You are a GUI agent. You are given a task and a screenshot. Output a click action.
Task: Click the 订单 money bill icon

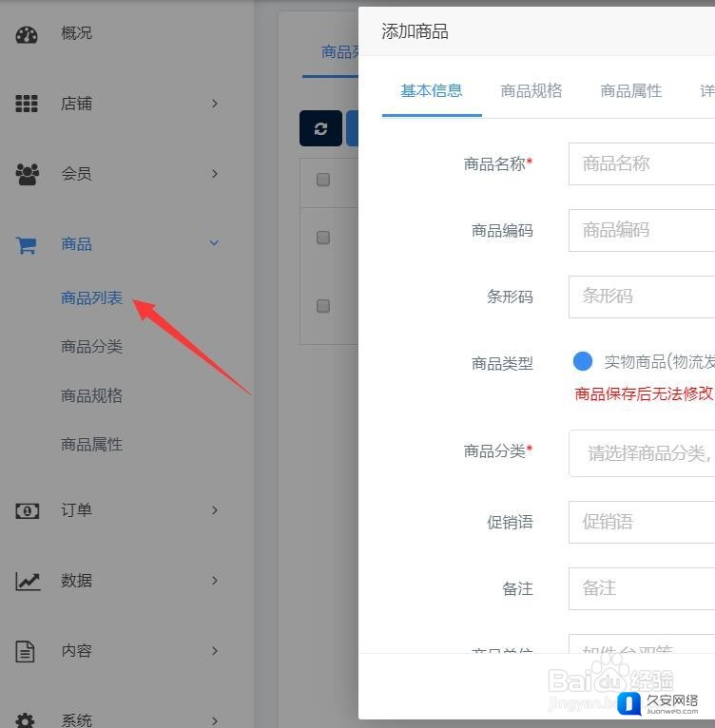point(27,511)
